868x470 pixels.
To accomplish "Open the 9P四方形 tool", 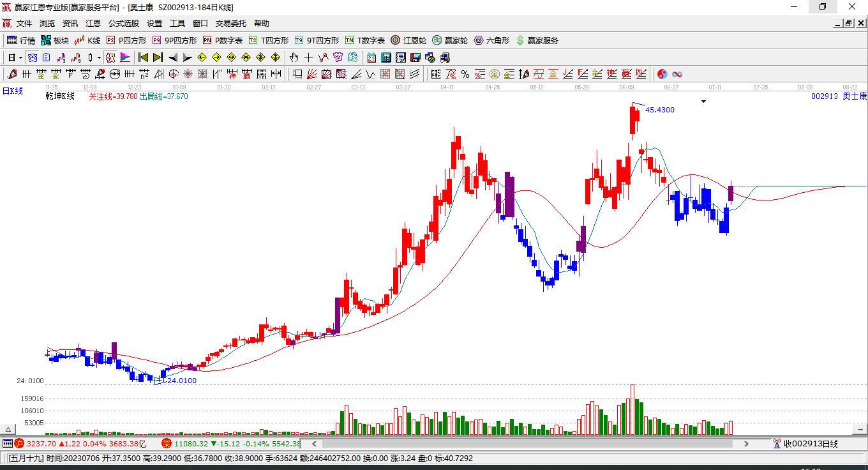I will 174,40.
